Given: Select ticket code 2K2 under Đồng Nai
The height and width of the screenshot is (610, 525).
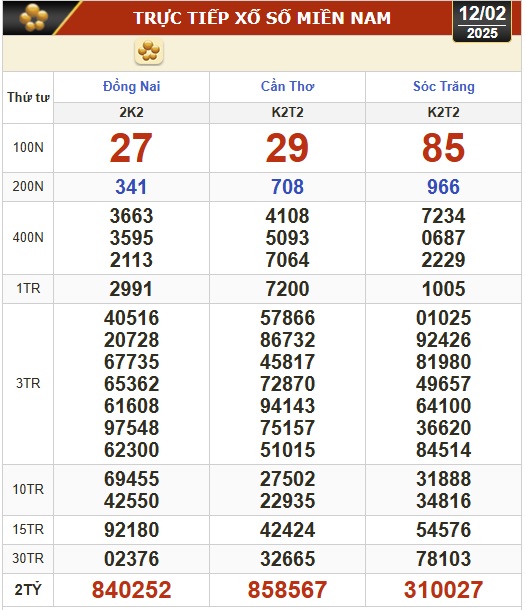Looking at the screenshot, I should click(131, 112).
